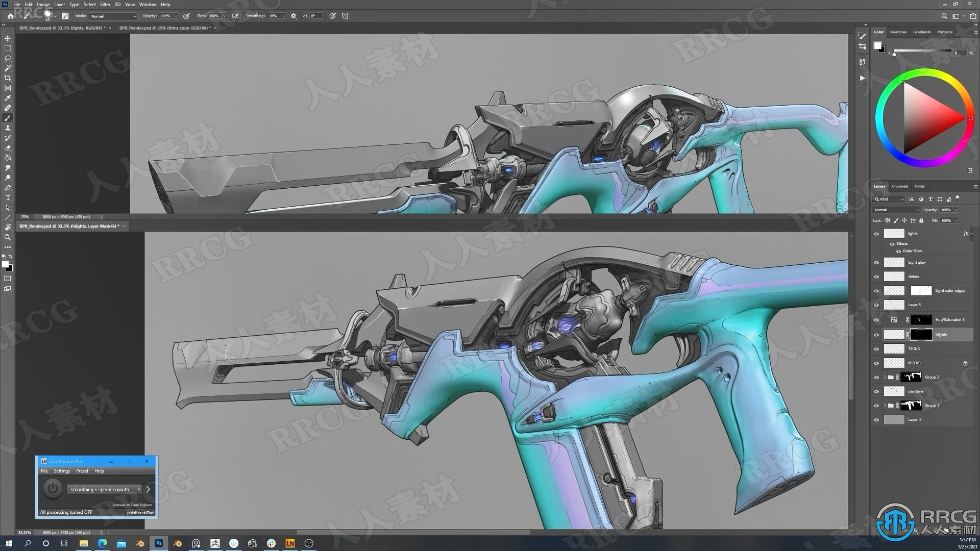
Task: Select the Path Selection tool
Action: click(x=8, y=208)
